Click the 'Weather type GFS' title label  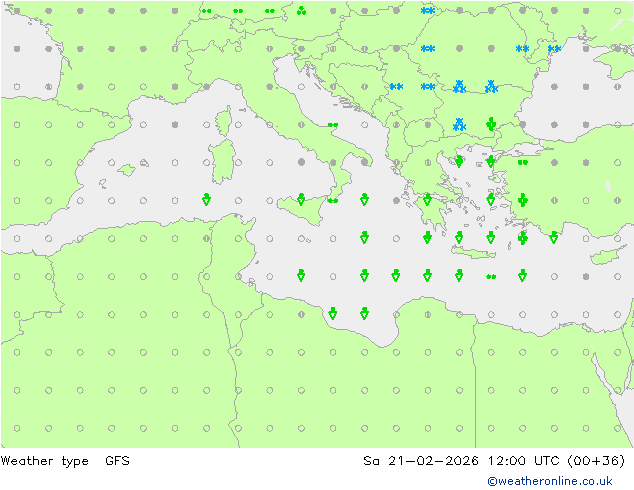pos(65,461)
